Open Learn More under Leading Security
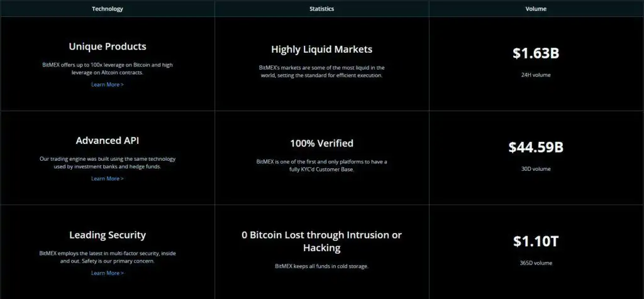Screen dimensions: 644x299 tap(107, 273)
